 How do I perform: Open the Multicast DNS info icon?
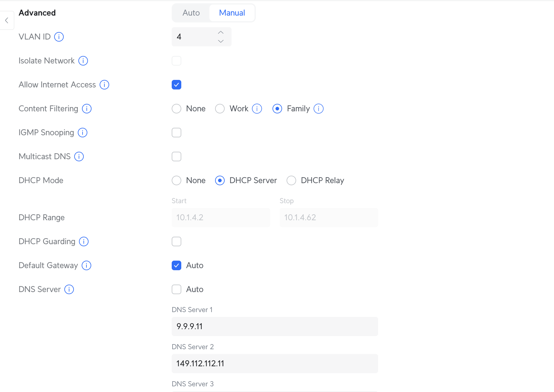coord(79,157)
